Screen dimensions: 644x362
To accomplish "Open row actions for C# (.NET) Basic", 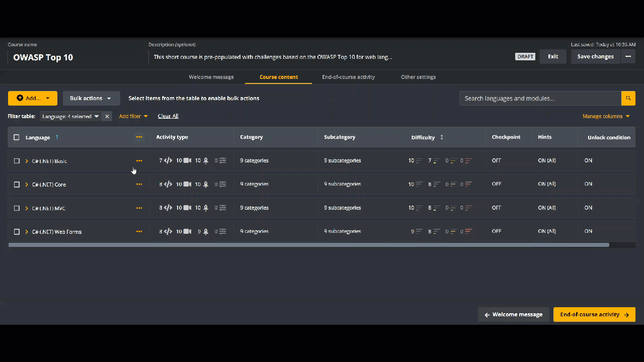I will pos(139,161).
